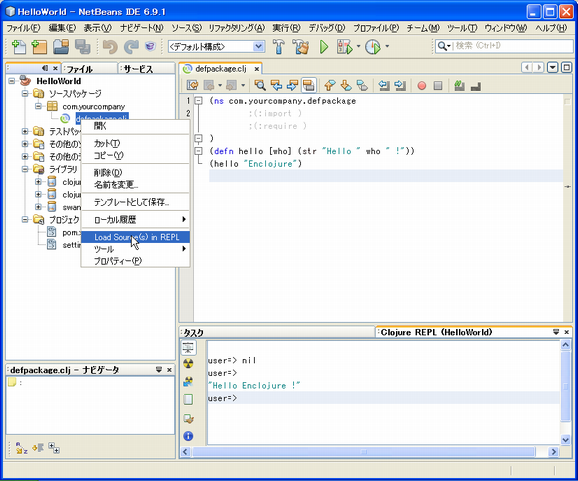578x481 pixels.
Task: Stop macro recording with the square icon
Action: 438,86
